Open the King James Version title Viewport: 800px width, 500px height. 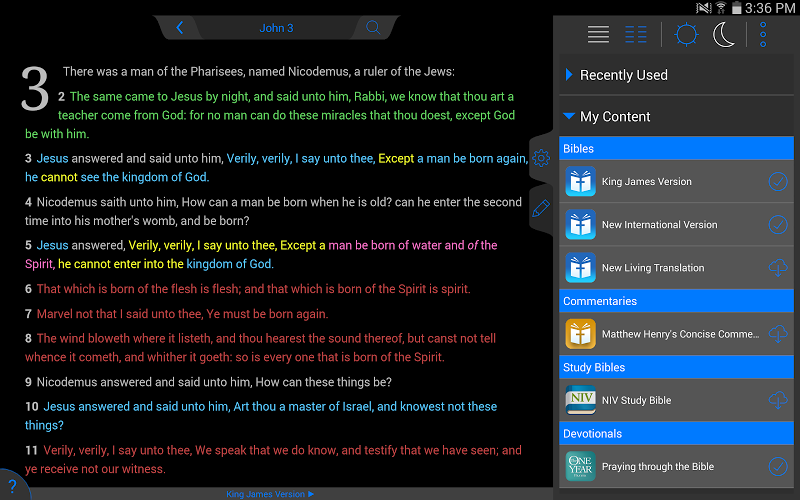(x=646, y=182)
